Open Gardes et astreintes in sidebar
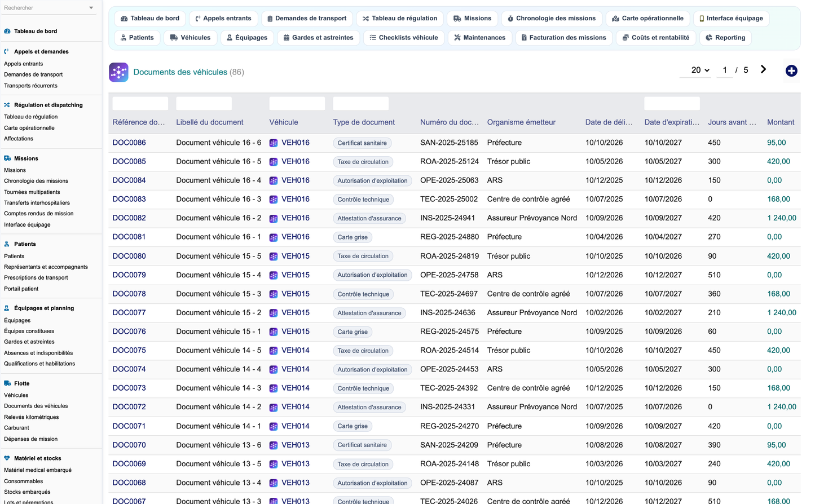The height and width of the screenshot is (504, 815). [29, 342]
